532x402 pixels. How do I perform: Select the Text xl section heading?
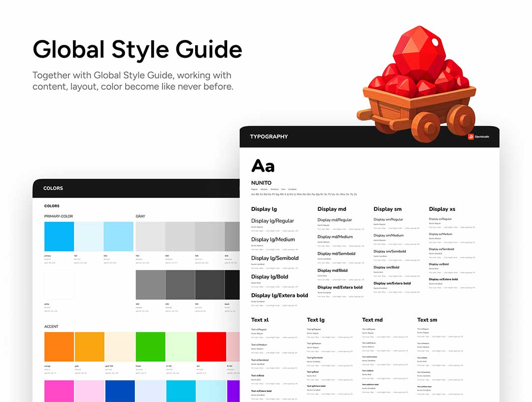(260, 320)
